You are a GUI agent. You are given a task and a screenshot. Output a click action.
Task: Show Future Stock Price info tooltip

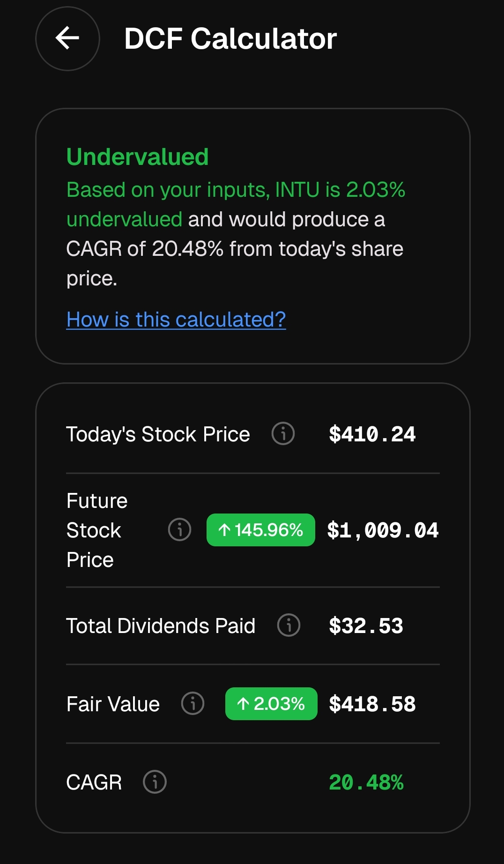pos(179,530)
